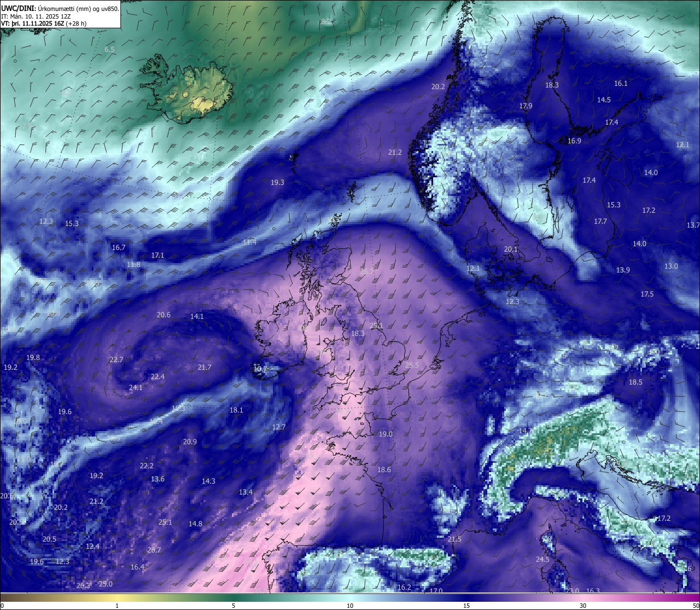700x610 pixels.
Task: Click the 16.4 value label
Action: coord(137,567)
